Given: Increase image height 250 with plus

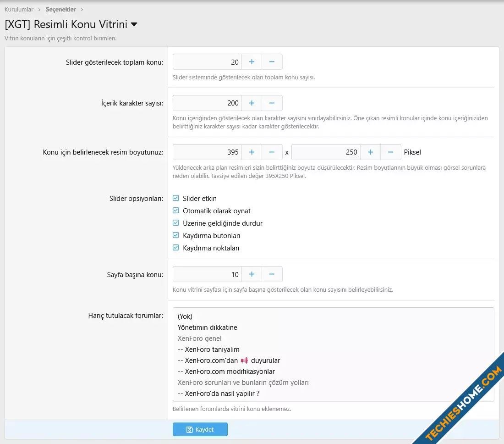Looking at the screenshot, I should tap(370, 152).
